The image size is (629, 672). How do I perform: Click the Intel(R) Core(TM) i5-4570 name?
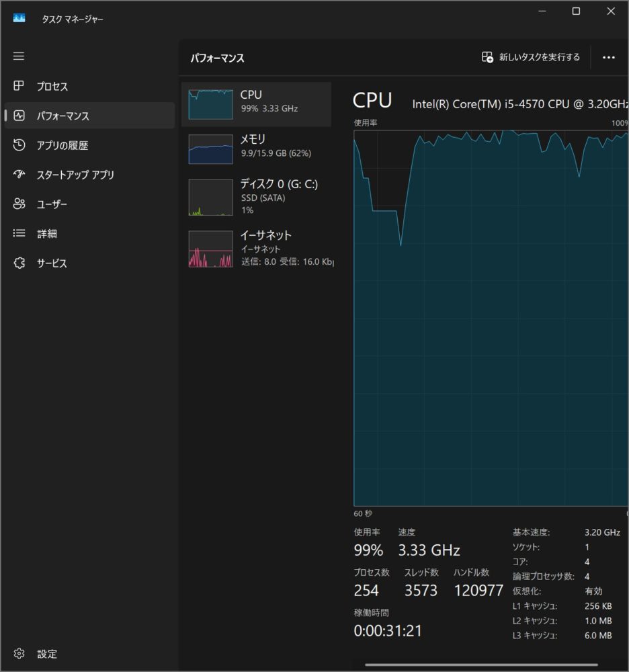point(520,104)
